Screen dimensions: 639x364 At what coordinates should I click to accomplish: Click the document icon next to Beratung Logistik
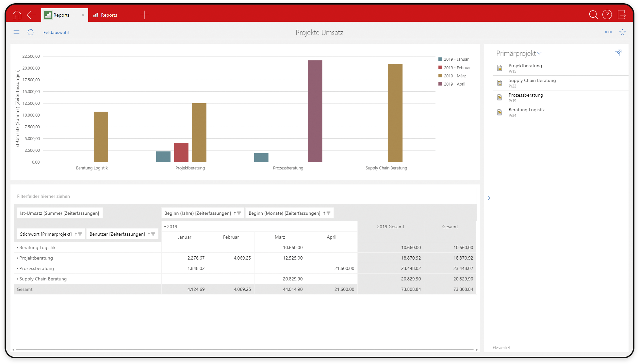[x=500, y=112]
